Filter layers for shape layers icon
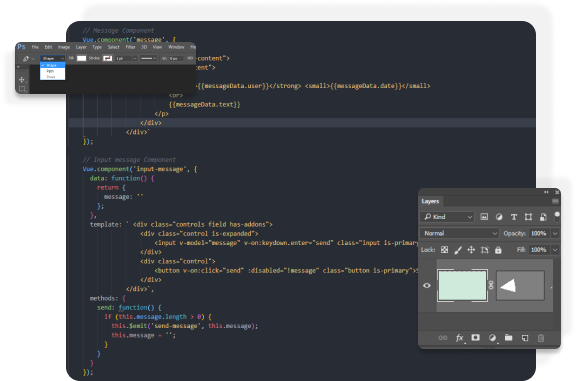The image size is (576, 381). pos(528,217)
